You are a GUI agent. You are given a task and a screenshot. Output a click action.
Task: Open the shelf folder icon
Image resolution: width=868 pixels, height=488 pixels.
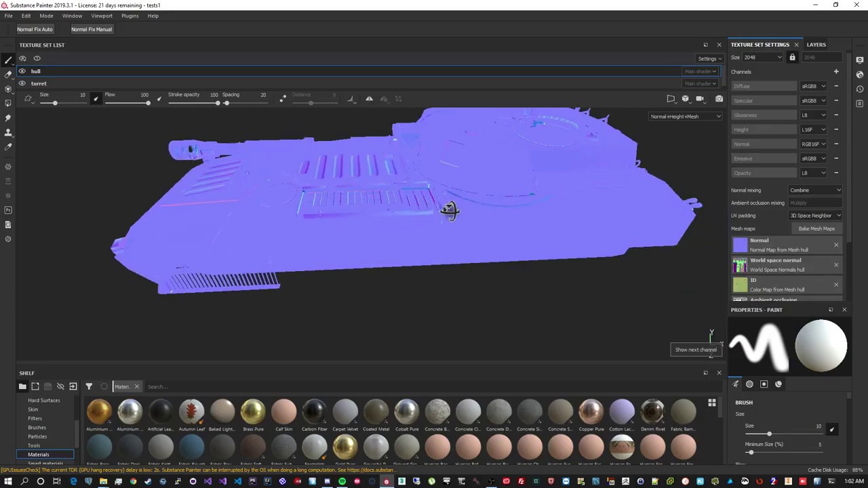[22, 386]
